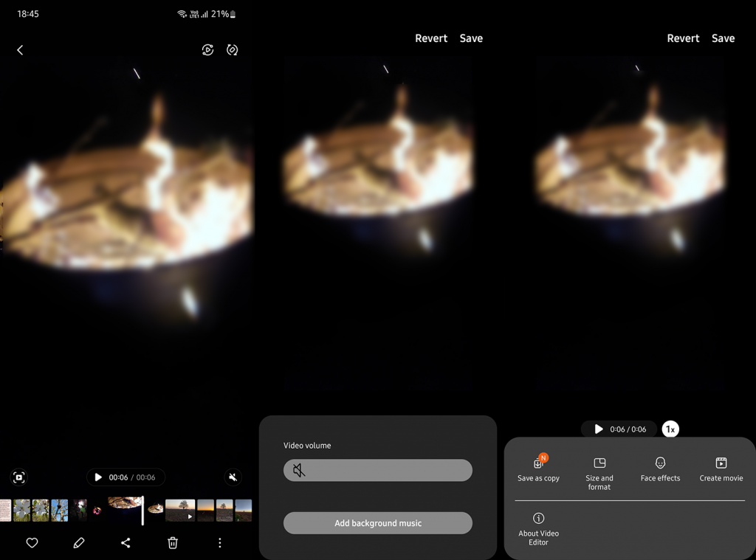The height and width of the screenshot is (560, 756).
Task: Tap the share icon
Action: pyautogui.click(x=126, y=543)
